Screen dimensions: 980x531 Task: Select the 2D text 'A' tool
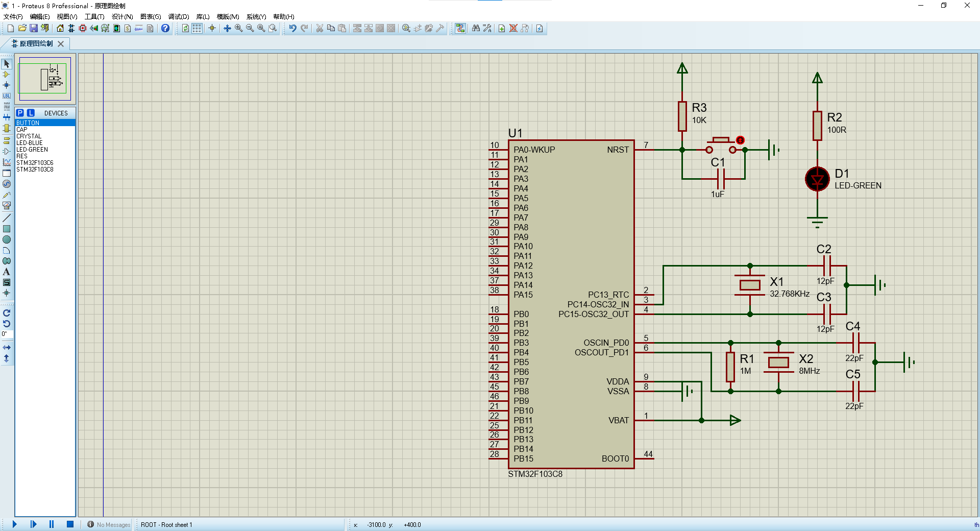(x=7, y=272)
